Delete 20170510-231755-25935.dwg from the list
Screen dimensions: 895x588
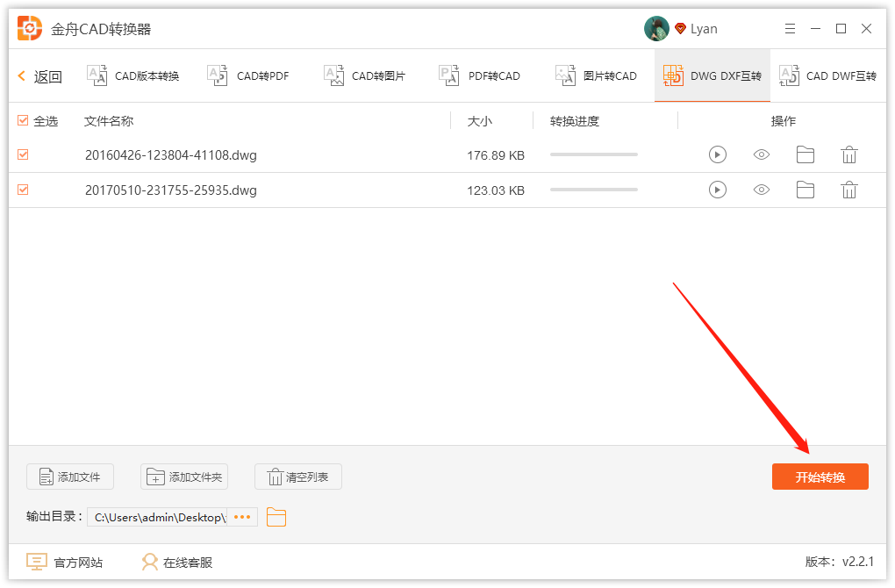pos(848,190)
